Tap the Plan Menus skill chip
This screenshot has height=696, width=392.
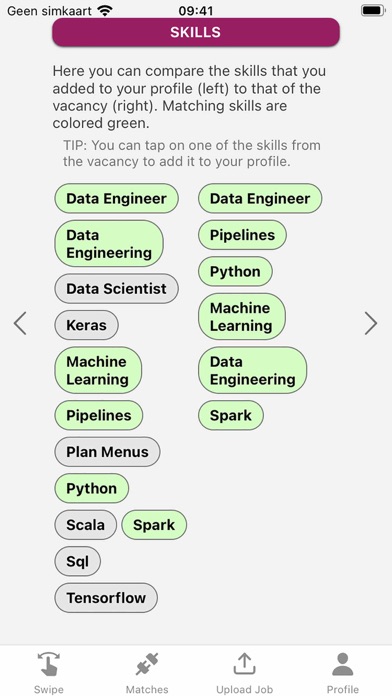tap(107, 452)
